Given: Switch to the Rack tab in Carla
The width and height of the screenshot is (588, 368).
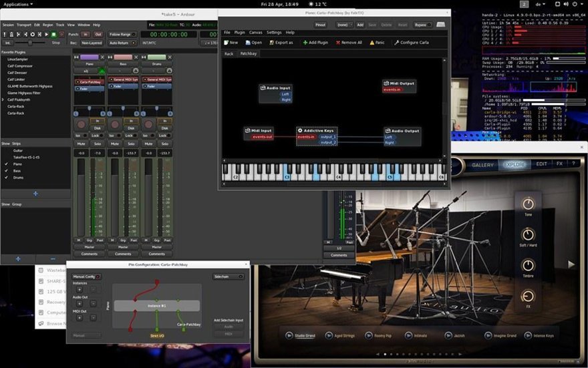Looking at the screenshot, I should click(229, 54).
